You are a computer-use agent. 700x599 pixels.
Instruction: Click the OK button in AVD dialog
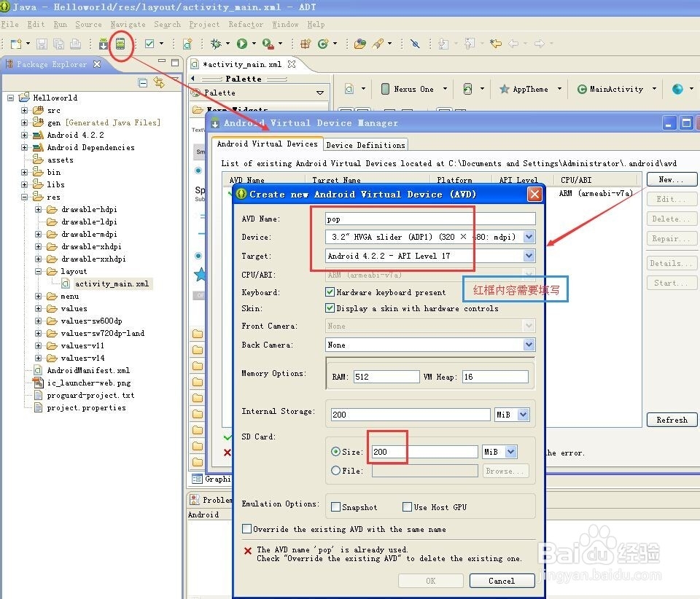pos(430,581)
